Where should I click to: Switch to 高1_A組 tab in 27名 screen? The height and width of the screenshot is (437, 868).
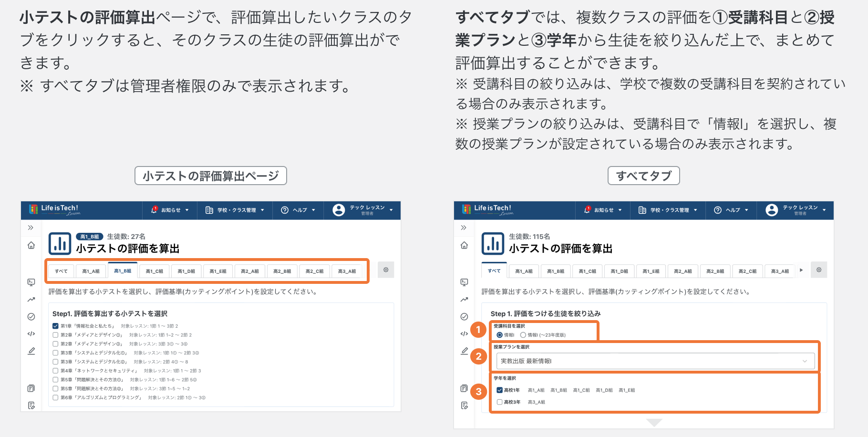[x=91, y=271]
